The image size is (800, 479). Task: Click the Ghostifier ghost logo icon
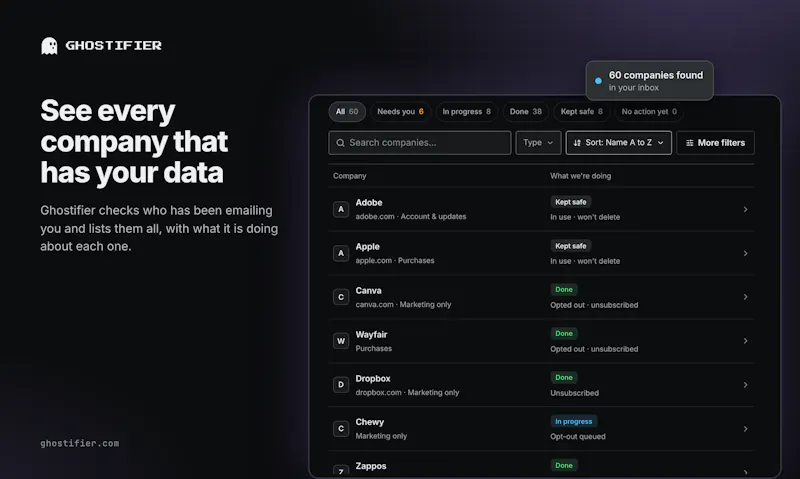click(49, 46)
